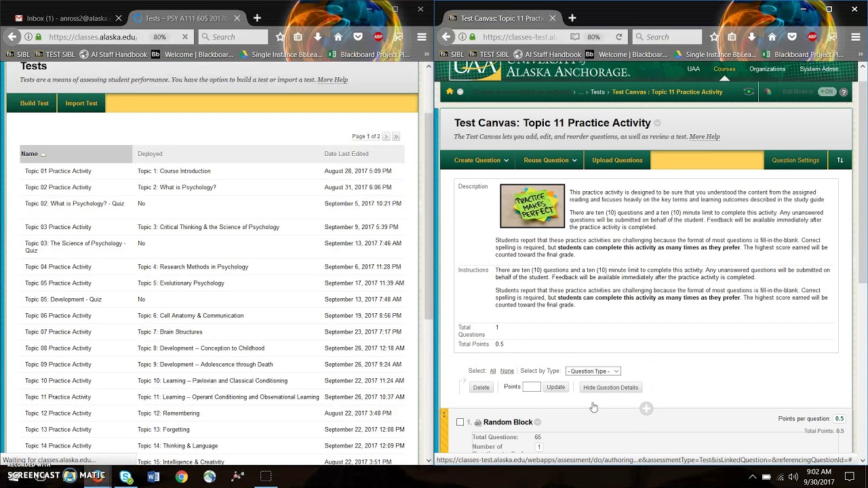Open the Organizations tab in Blackboard
868x488 pixels.
(x=767, y=68)
